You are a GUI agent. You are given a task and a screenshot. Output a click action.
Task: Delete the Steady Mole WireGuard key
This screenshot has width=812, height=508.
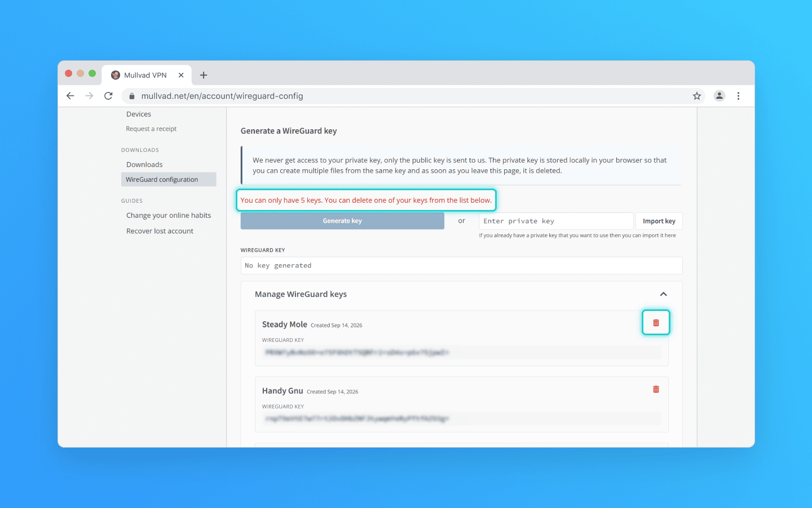pyautogui.click(x=656, y=323)
